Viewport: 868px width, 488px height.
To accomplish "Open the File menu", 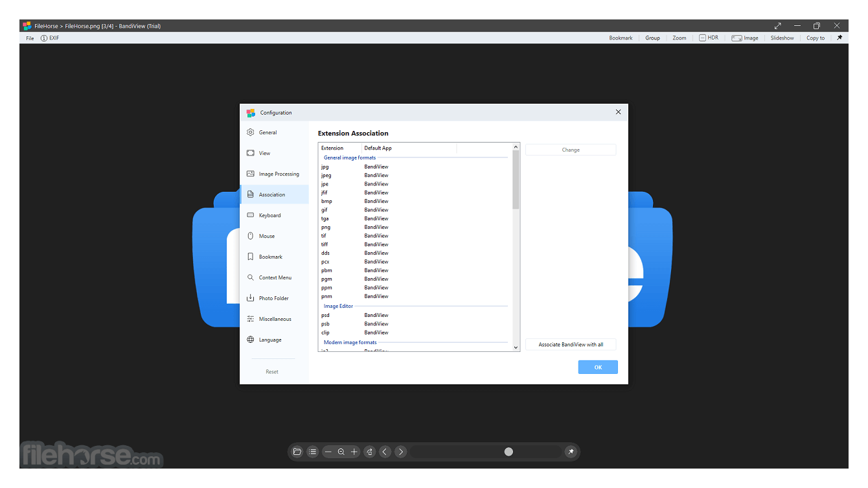I will [30, 38].
